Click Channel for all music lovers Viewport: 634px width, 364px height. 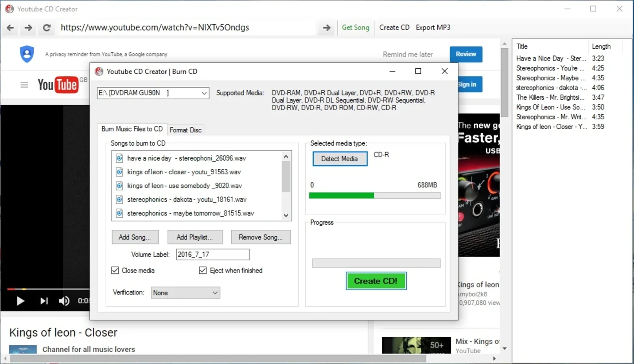tap(89, 349)
